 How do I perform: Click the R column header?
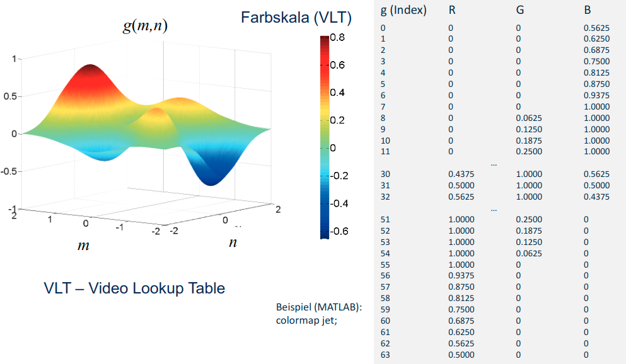click(452, 10)
